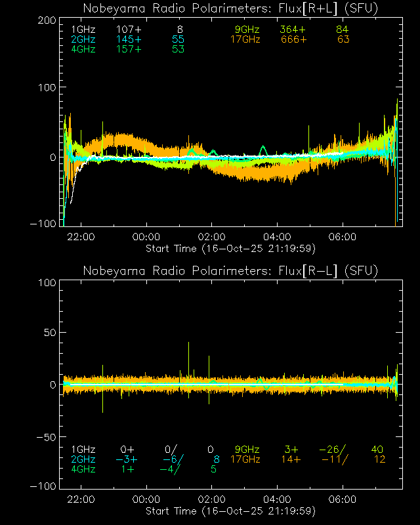Image resolution: width=420 pixels, height=525 pixels.
Task: Select the 17GHz legend label in bottom plot
Action: (245, 459)
